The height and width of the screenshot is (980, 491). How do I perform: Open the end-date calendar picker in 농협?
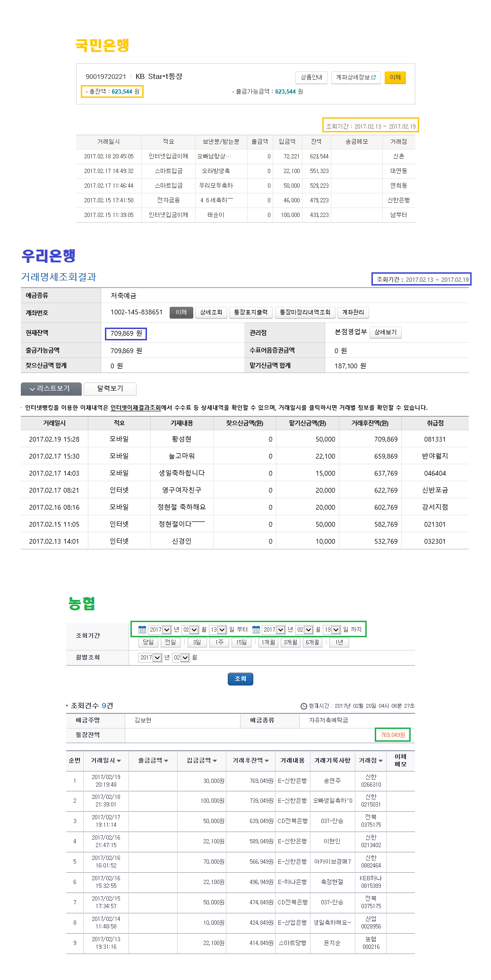256,630
